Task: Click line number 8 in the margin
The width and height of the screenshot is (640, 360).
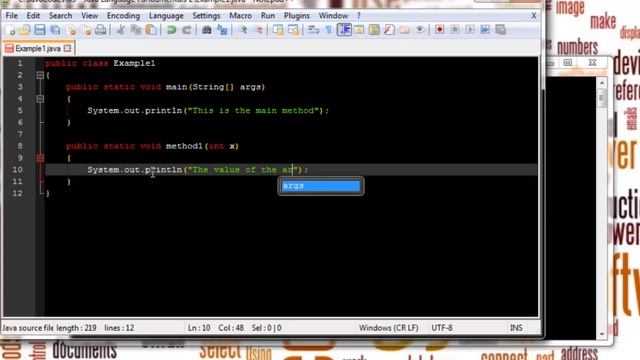Action: tap(20, 146)
